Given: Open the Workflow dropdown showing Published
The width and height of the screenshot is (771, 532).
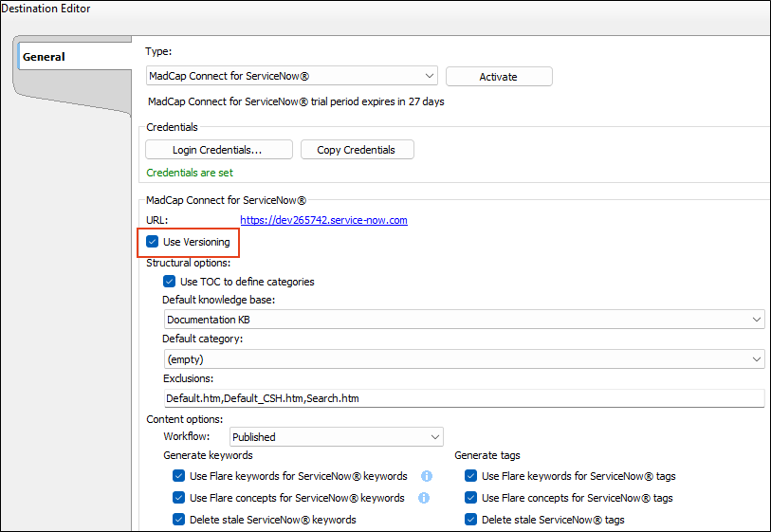Looking at the screenshot, I should [336, 437].
